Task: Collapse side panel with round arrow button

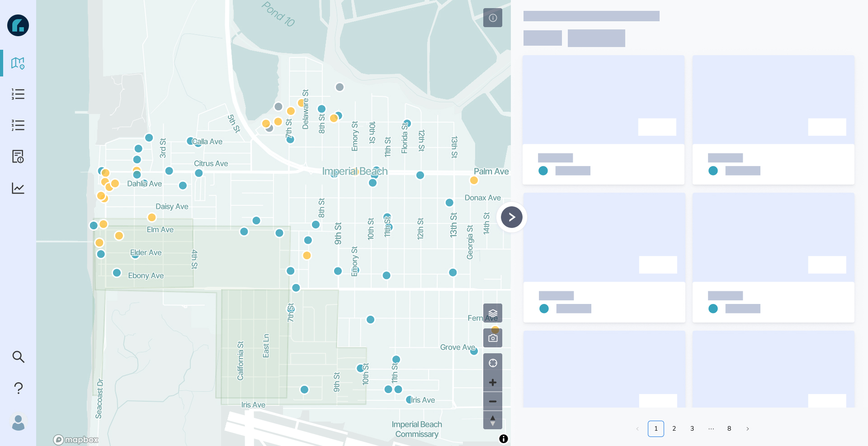Action: (511, 217)
